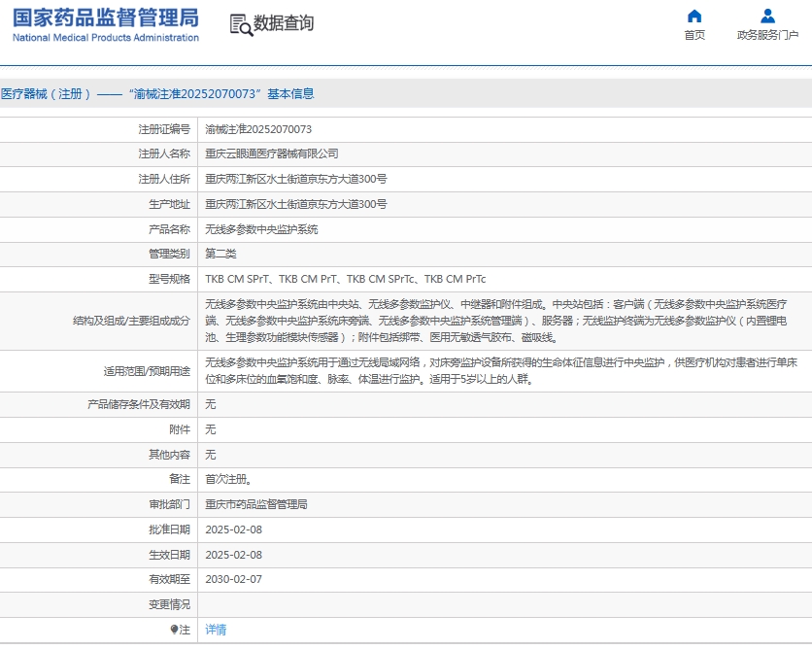Click the 其他内容 label

169,455
